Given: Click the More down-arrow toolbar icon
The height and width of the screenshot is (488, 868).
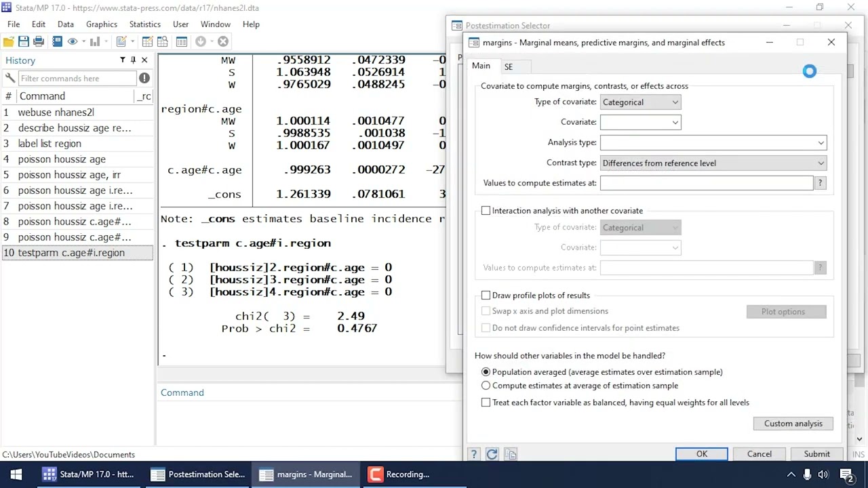Looking at the screenshot, I should pos(201,41).
